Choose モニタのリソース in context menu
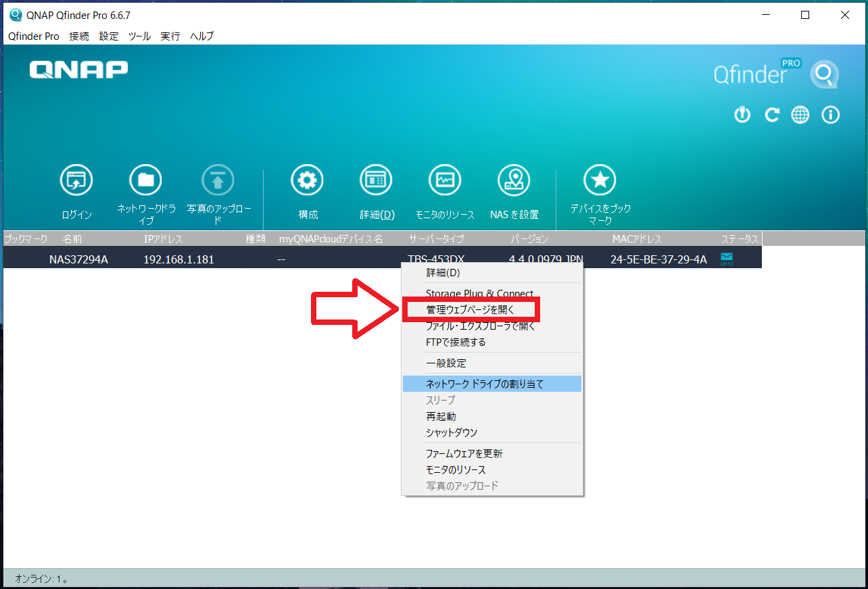This screenshot has height=589, width=868. [x=492, y=469]
